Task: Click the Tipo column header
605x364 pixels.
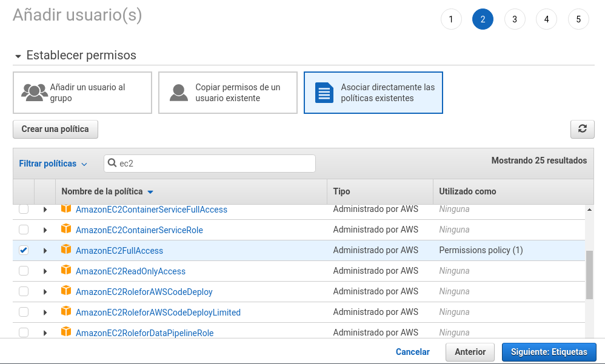Action: (341, 191)
